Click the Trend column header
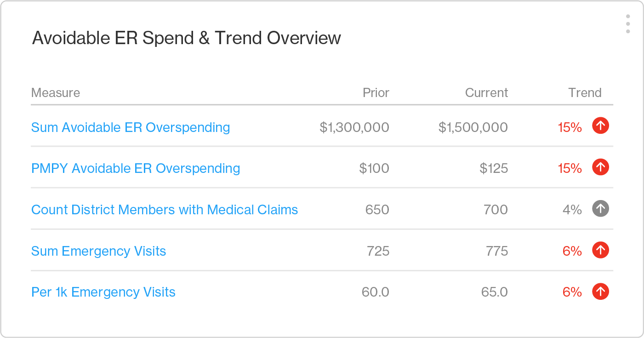Screen dimensions: 644x338 [x=585, y=93]
